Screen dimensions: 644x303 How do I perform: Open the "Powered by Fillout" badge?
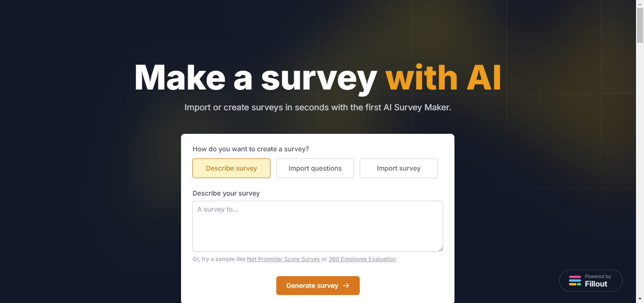(591, 280)
